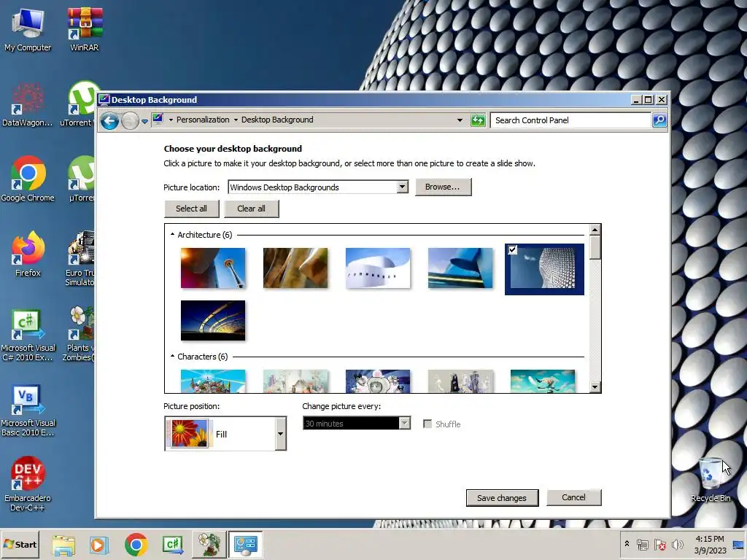This screenshot has width=747, height=560.
Task: Click the wallpaper list scroll down arrow
Action: (595, 387)
